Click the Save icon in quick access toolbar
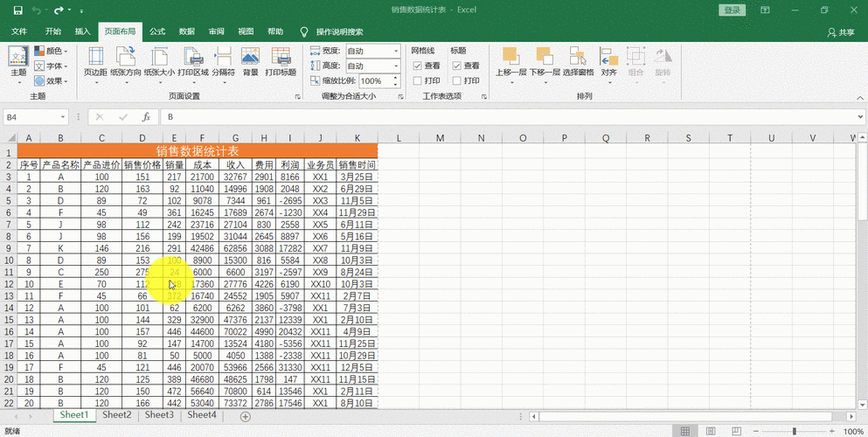 (17, 10)
